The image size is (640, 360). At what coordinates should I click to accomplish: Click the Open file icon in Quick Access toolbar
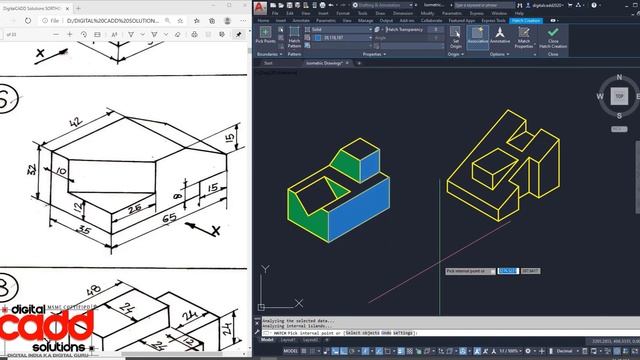coord(281,5)
